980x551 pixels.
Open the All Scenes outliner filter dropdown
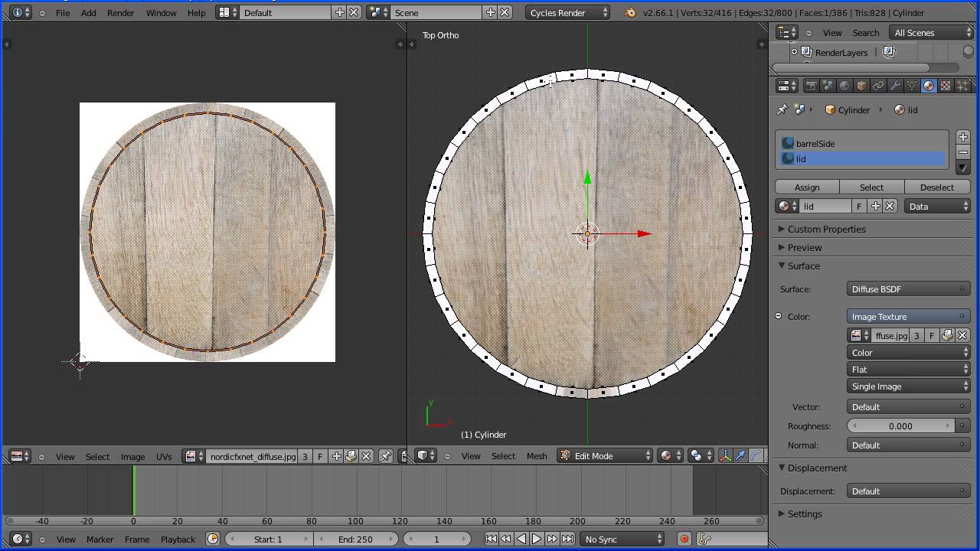click(931, 33)
